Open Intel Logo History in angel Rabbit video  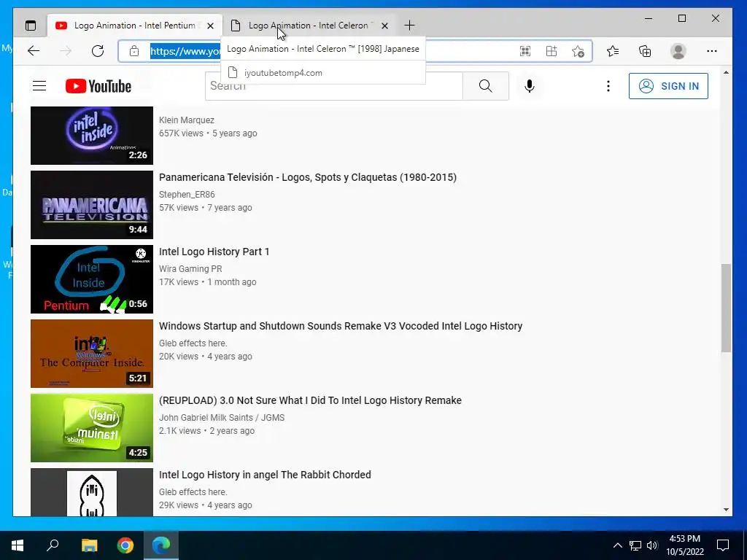pyautogui.click(x=265, y=474)
